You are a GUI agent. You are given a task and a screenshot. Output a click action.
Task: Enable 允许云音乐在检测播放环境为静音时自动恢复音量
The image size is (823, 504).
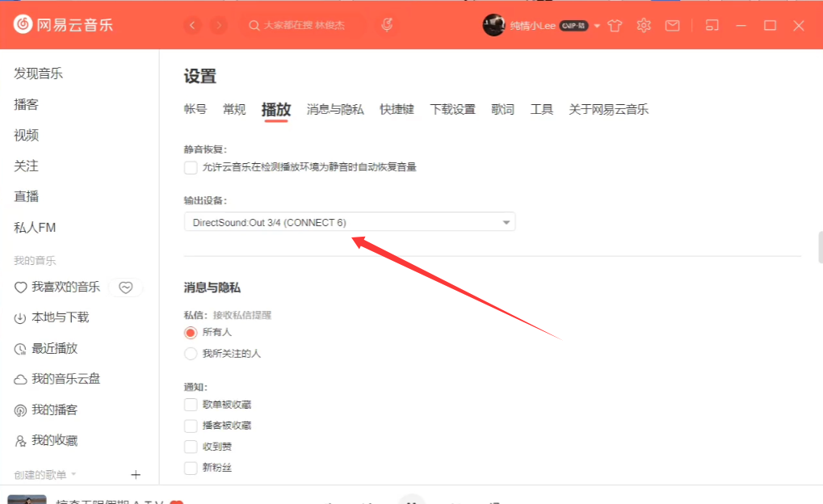[x=191, y=168]
